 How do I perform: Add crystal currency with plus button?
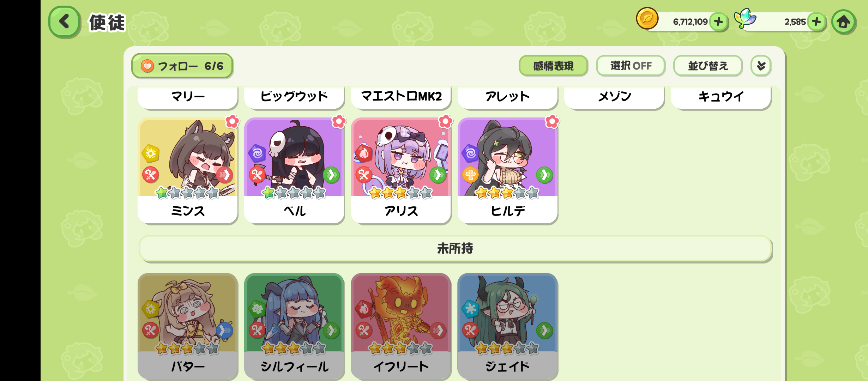[816, 22]
